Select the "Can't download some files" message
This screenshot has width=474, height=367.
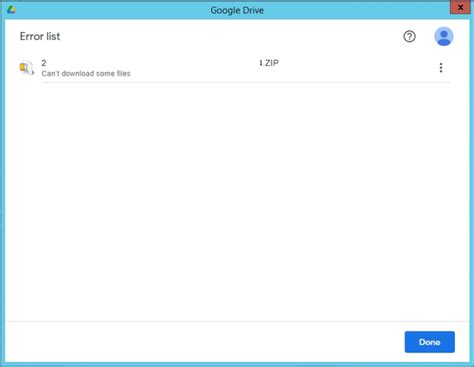pos(86,74)
